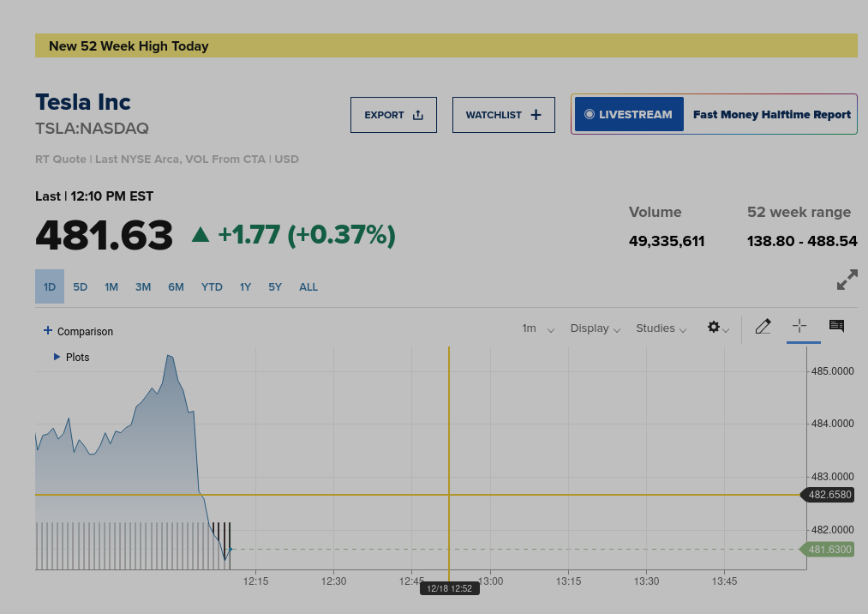The height and width of the screenshot is (614, 868).
Task: Click the TSLA:NASDAQ ticker symbol
Action: click(92, 129)
